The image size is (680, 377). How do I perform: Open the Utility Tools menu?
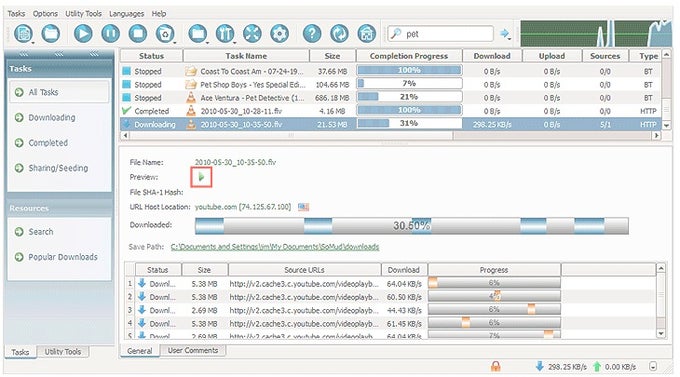(83, 13)
